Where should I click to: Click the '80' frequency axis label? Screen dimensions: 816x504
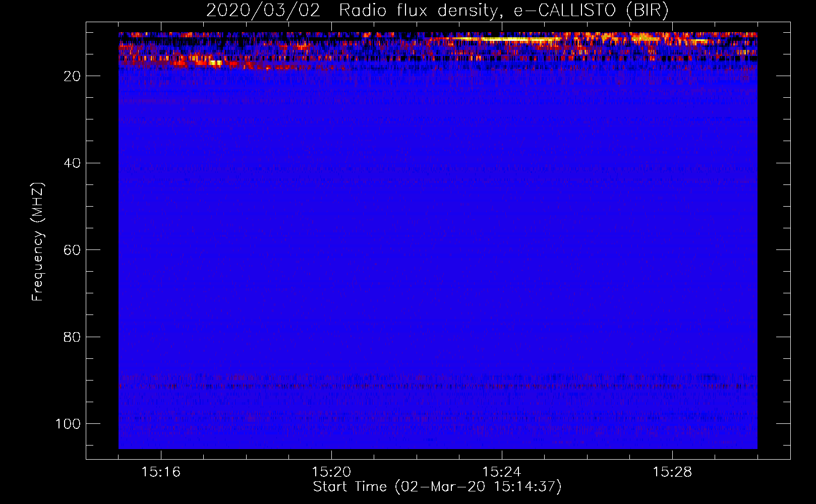tap(72, 337)
